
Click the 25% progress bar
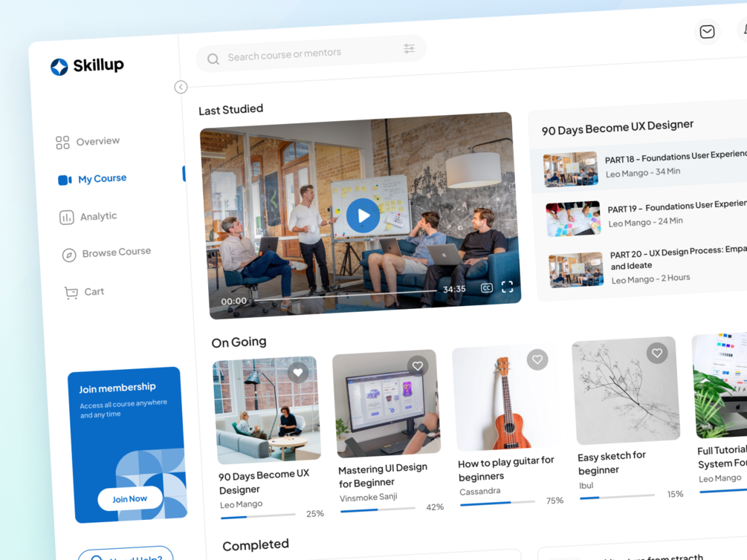[258, 515]
